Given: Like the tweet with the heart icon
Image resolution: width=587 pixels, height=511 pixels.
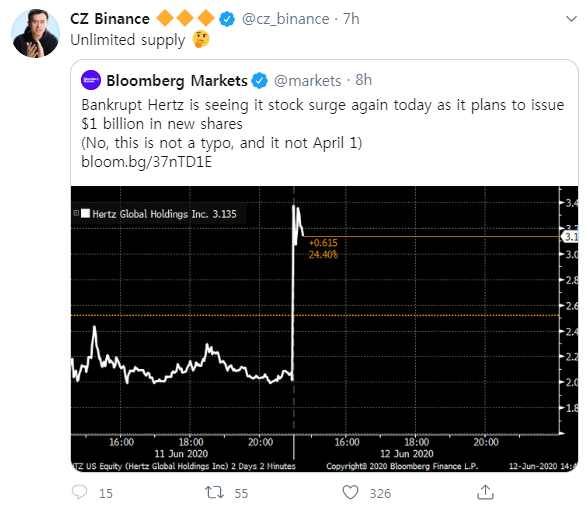Looking at the screenshot, I should click(350, 492).
